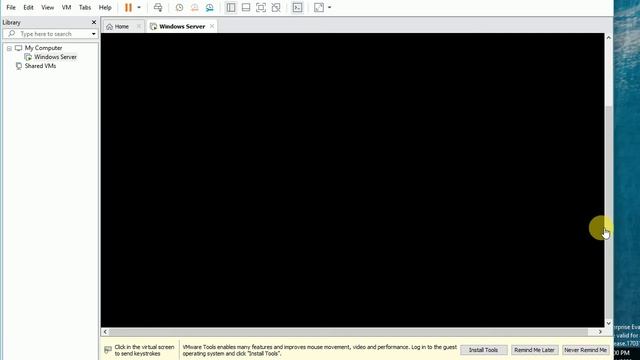Toggle the thumbnail bar view icon
640x360 pixels.
coord(246,7)
